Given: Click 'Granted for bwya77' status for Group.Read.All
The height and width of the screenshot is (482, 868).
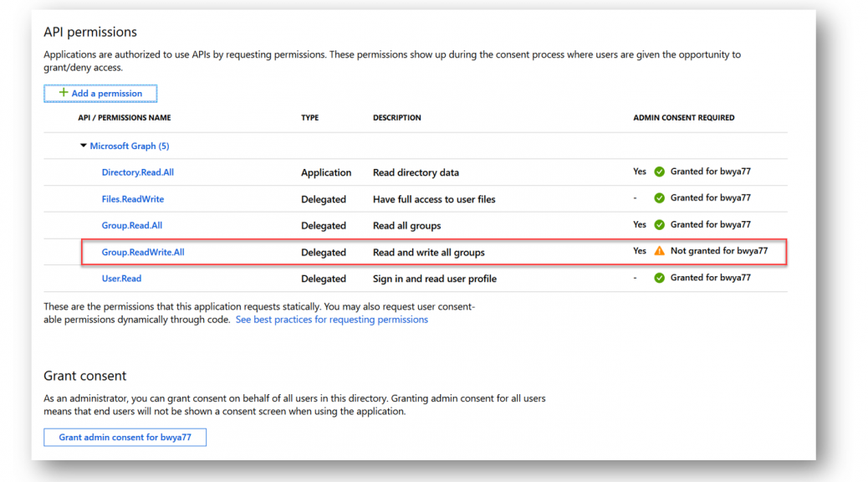Looking at the screenshot, I should tap(711, 224).
